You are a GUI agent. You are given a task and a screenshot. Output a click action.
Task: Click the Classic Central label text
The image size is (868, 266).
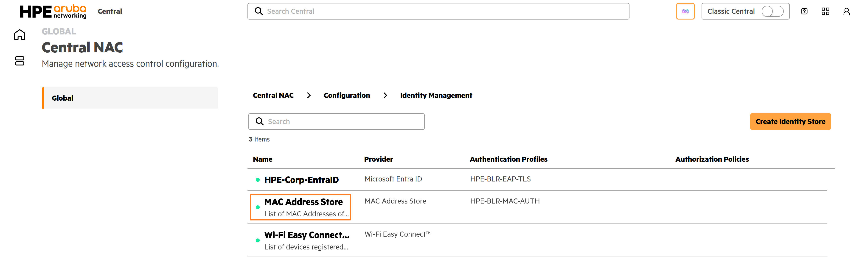tap(731, 11)
